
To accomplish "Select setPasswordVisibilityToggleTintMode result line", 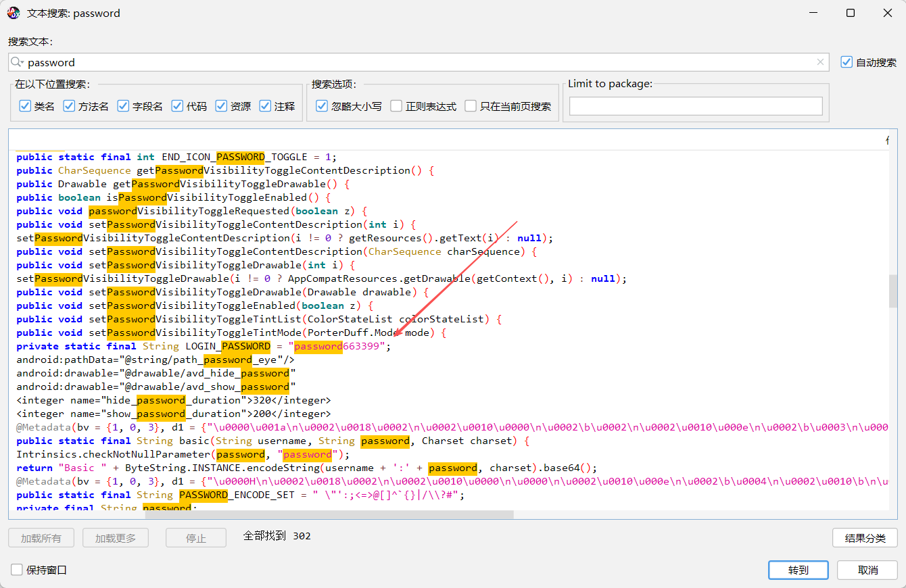I will (231, 333).
